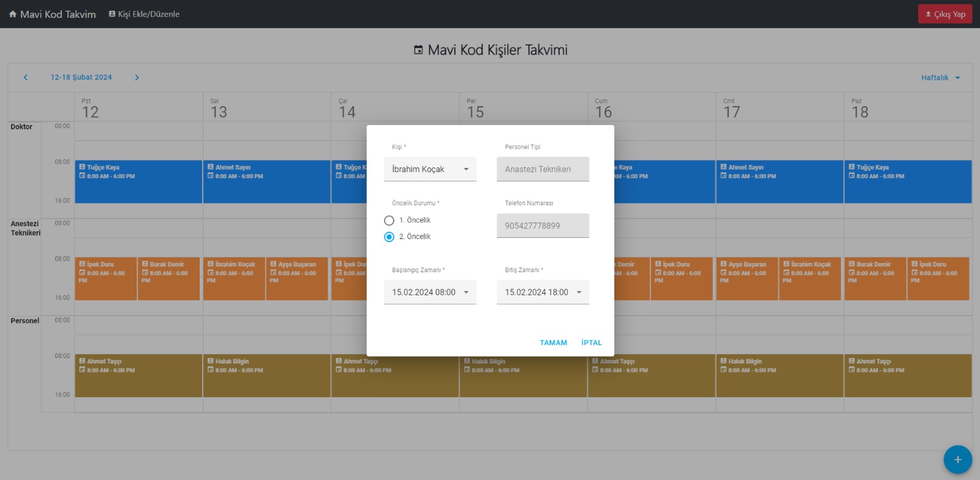Image resolution: width=980 pixels, height=480 pixels.
Task: Click the home icon beside Mavi Kod Takvim
Action: pos(13,14)
